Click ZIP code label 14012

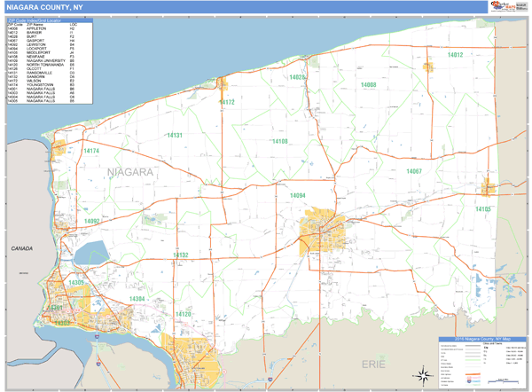tap(455, 55)
